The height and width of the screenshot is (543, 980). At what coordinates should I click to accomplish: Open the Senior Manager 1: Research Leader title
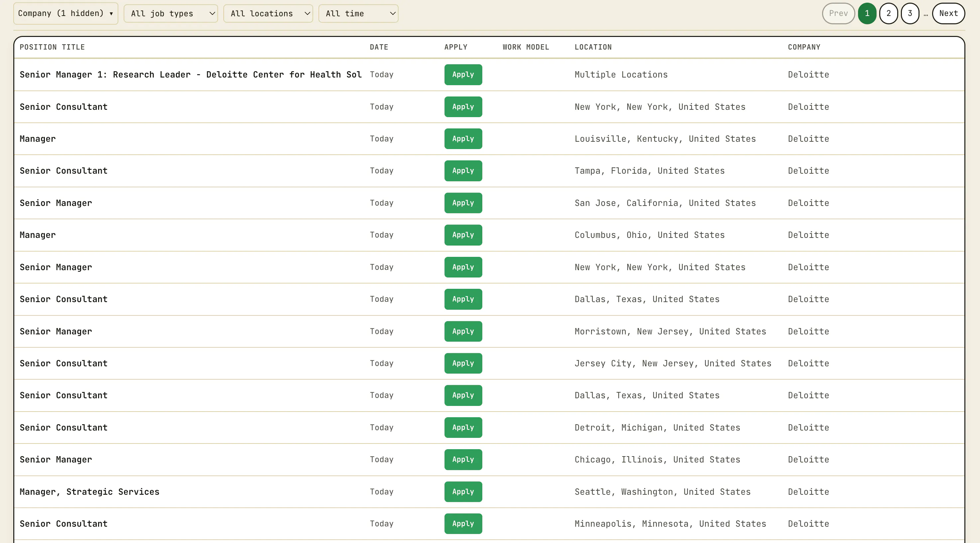tap(190, 75)
